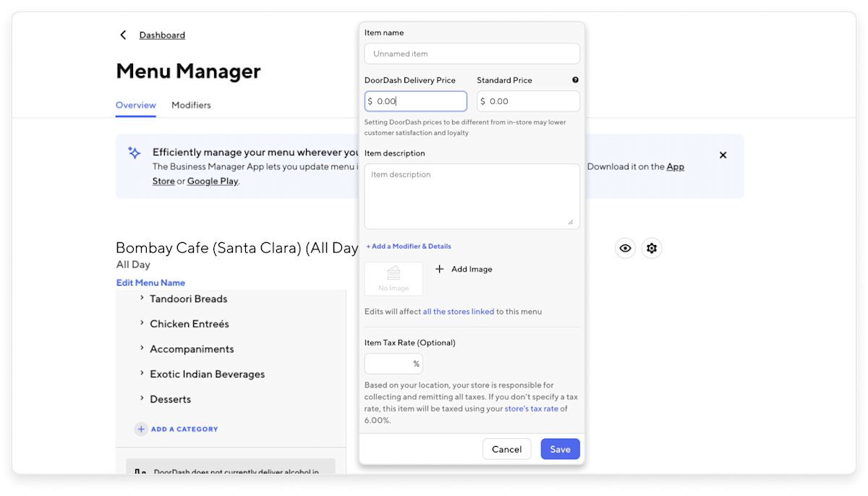Image resolution: width=868 pixels, height=496 pixels.
Task: Click the Standard Price help icon
Action: pyautogui.click(x=576, y=80)
